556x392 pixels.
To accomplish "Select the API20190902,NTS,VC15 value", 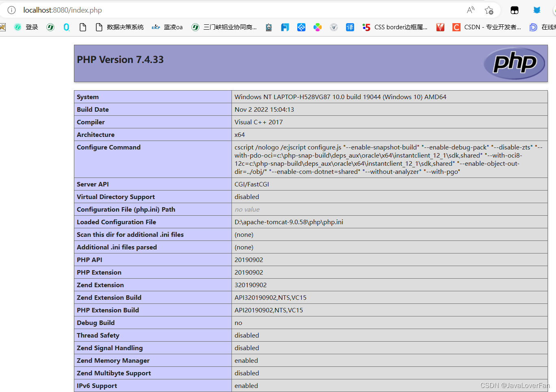I will 268,310.
